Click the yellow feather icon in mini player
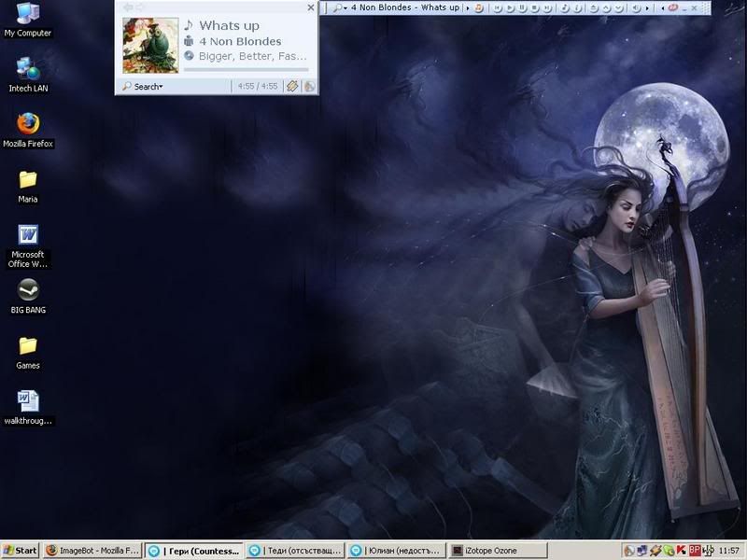 pyautogui.click(x=292, y=86)
